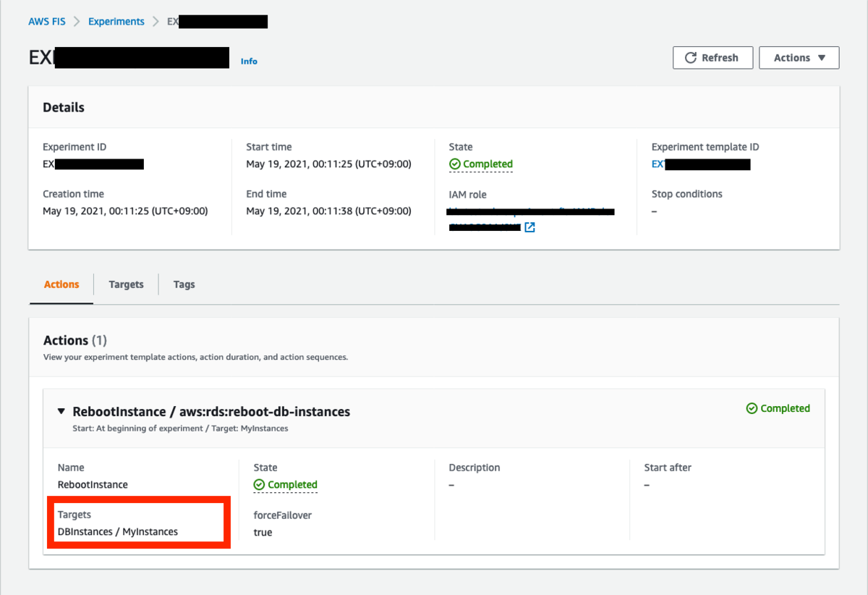
Task: Click the Completed state in Details
Action: tap(481, 164)
